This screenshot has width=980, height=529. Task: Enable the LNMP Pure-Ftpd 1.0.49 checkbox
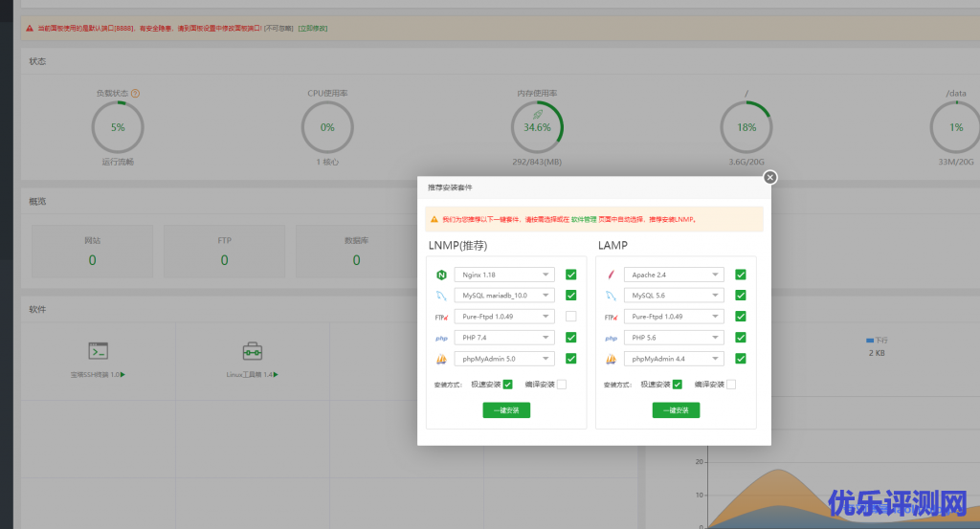(x=571, y=317)
